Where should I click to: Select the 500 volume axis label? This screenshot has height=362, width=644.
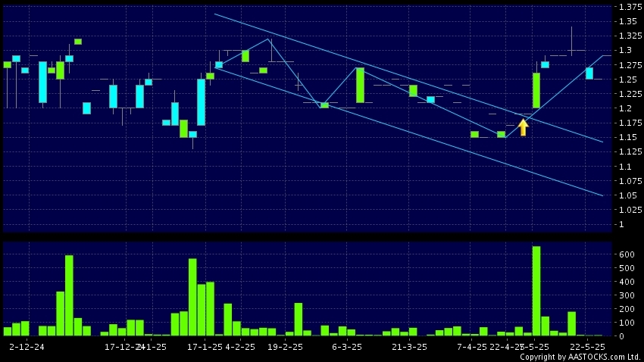pyautogui.click(x=627, y=268)
